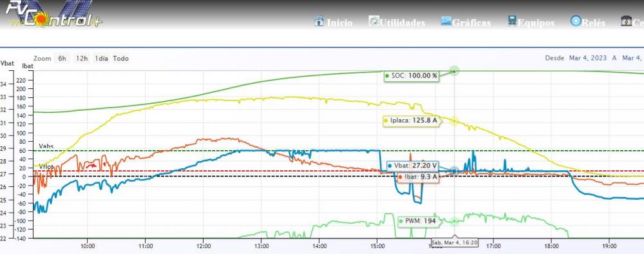644x254 pixels.
Task: Click the Iplaca 125.8 A tooltip
Action: click(x=411, y=121)
